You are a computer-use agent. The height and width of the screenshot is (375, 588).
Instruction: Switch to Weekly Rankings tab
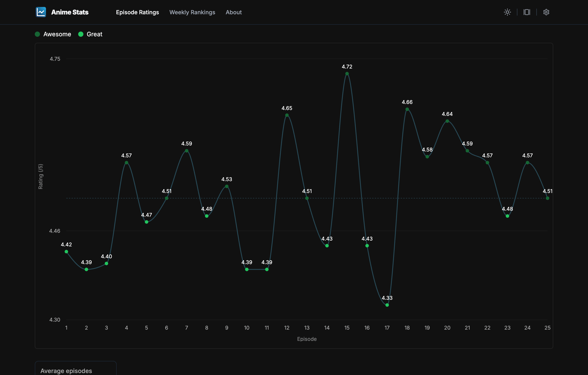(x=192, y=12)
